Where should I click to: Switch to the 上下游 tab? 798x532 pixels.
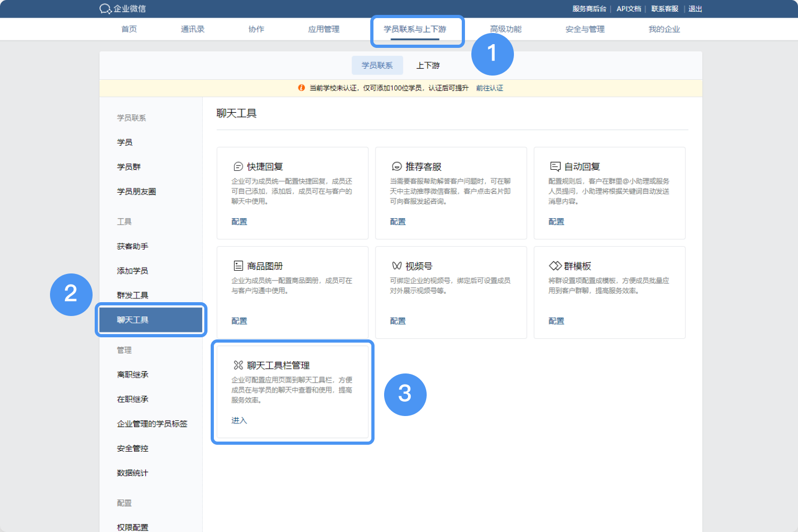tap(429, 65)
